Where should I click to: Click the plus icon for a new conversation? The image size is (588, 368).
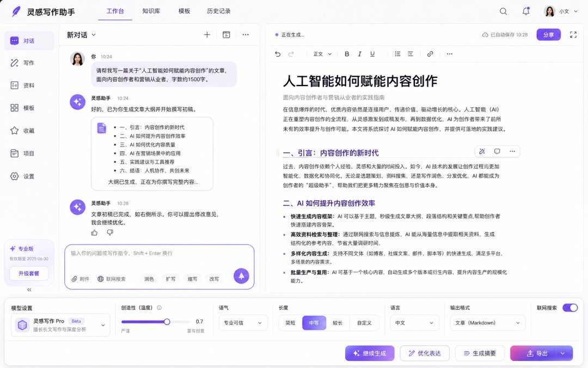[x=207, y=35]
